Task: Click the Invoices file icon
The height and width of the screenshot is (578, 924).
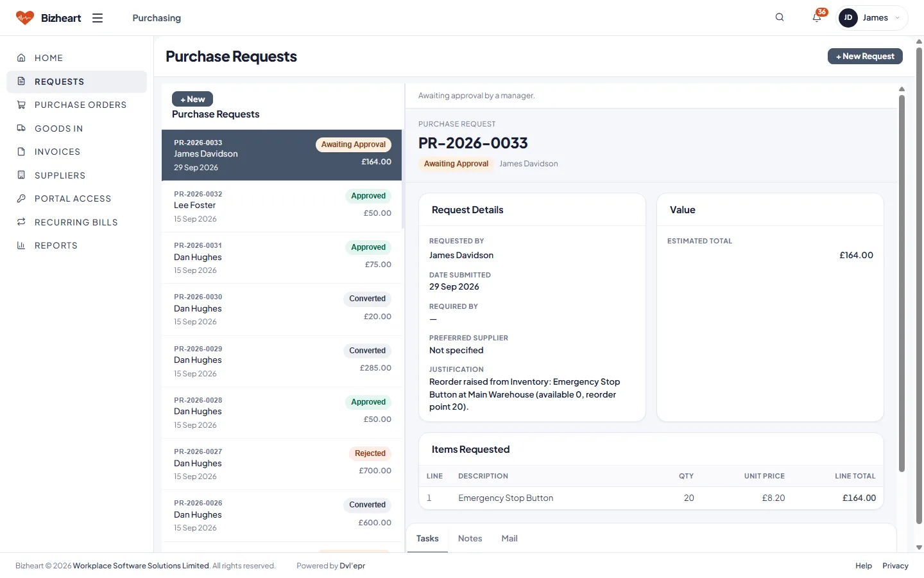Action: [21, 152]
